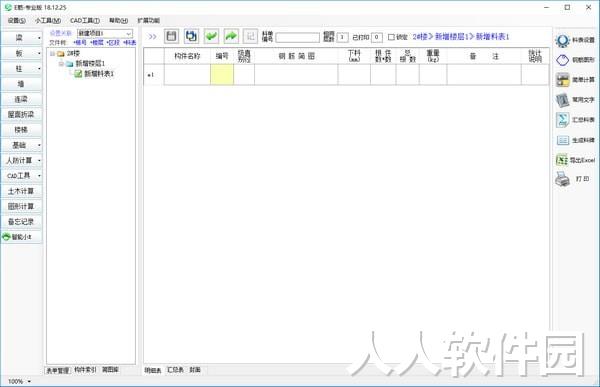Switch to the 汇总表 tab
Image resolution: width=600 pixels, height=387 pixels.
point(175,370)
